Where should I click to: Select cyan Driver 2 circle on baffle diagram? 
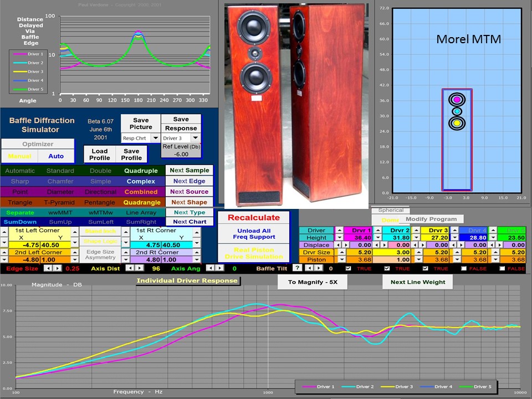coord(457,111)
